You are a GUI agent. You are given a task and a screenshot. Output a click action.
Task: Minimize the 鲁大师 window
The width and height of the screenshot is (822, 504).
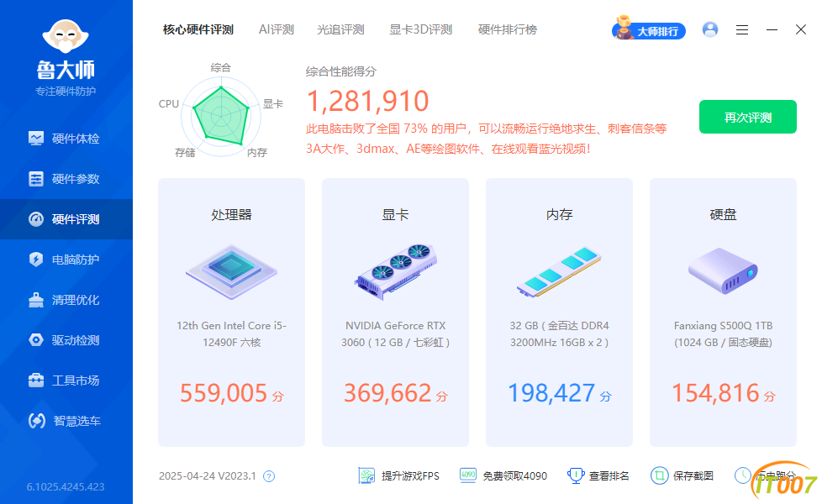pyautogui.click(x=772, y=30)
